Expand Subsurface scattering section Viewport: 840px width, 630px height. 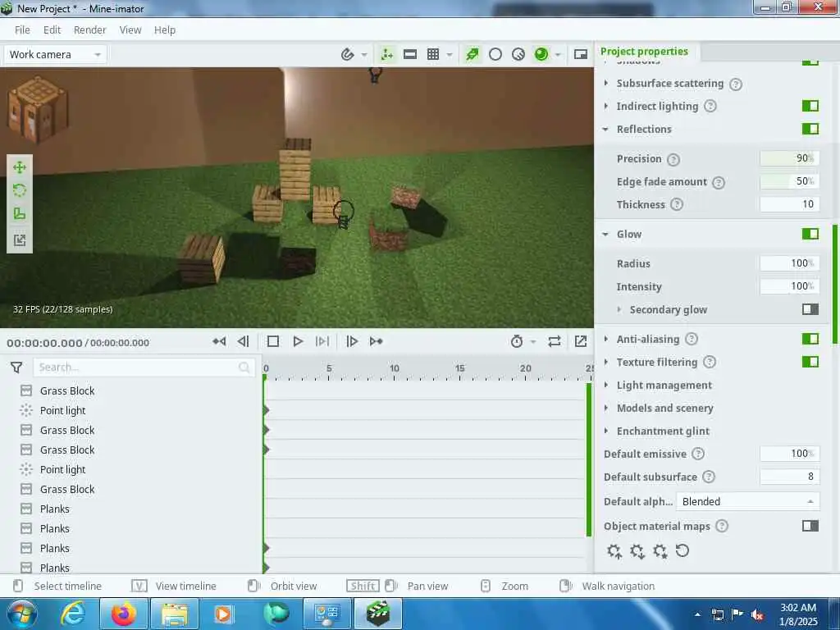click(x=606, y=83)
